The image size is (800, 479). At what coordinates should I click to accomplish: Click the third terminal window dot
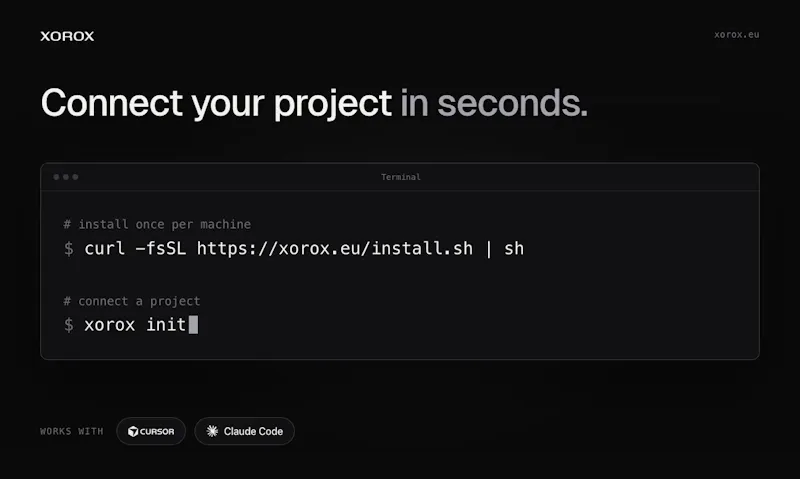(x=75, y=177)
